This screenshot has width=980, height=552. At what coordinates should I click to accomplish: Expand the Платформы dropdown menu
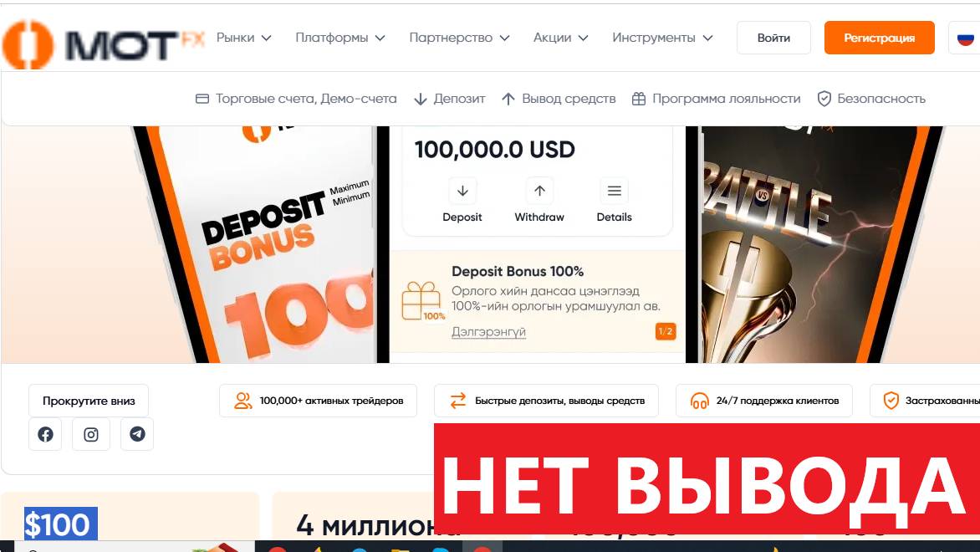click(x=340, y=38)
